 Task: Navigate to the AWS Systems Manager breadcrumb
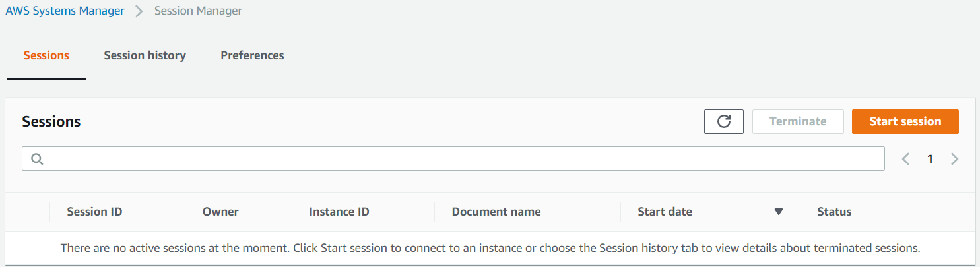[x=65, y=11]
